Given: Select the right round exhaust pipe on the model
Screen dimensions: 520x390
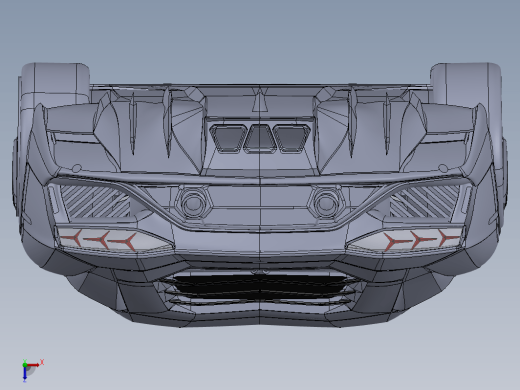Looking at the screenshot, I should pyautogui.click(x=326, y=203).
